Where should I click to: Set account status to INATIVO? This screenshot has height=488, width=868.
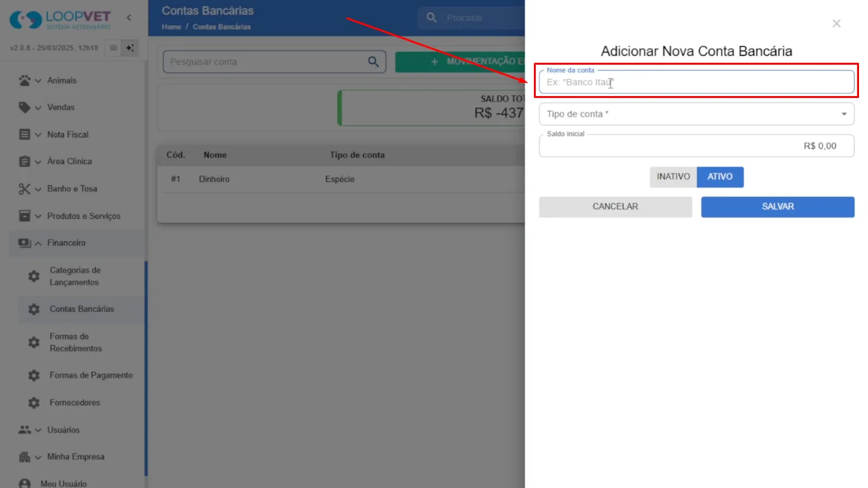pyautogui.click(x=673, y=177)
